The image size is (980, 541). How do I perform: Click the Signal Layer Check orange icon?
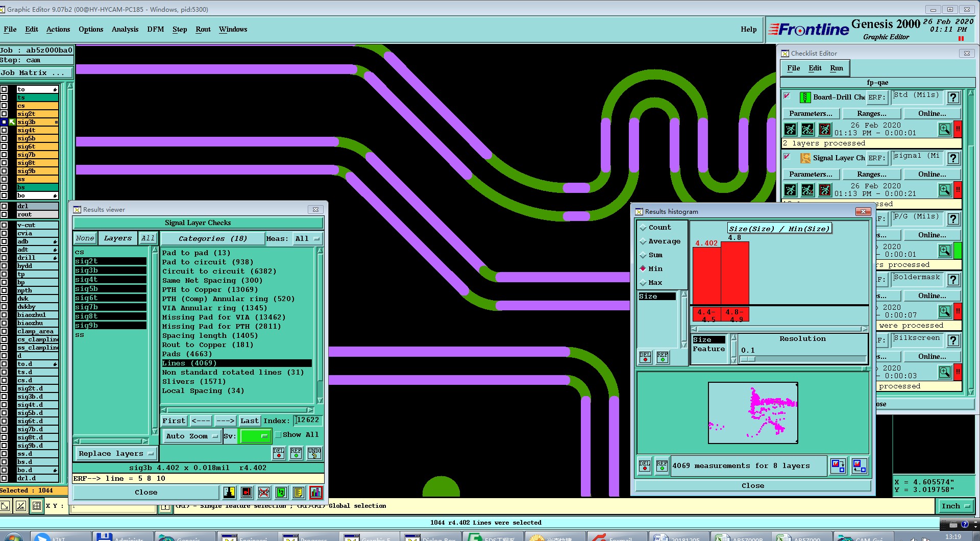[x=805, y=158]
